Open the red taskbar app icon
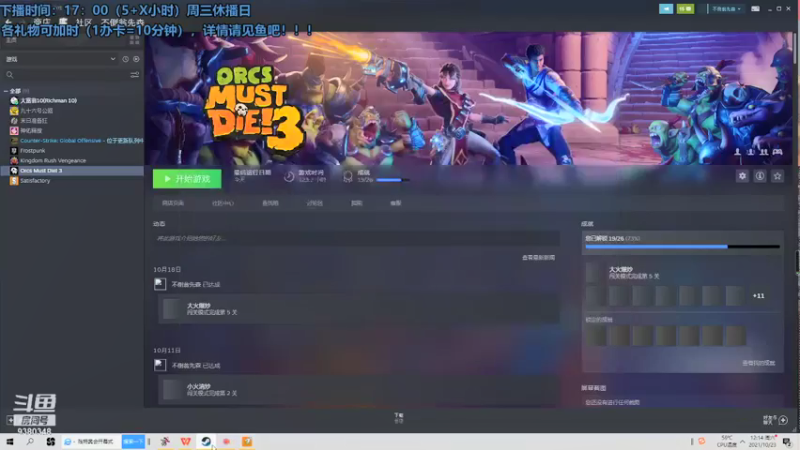This screenshot has height=450, width=800. pyautogui.click(x=227, y=441)
